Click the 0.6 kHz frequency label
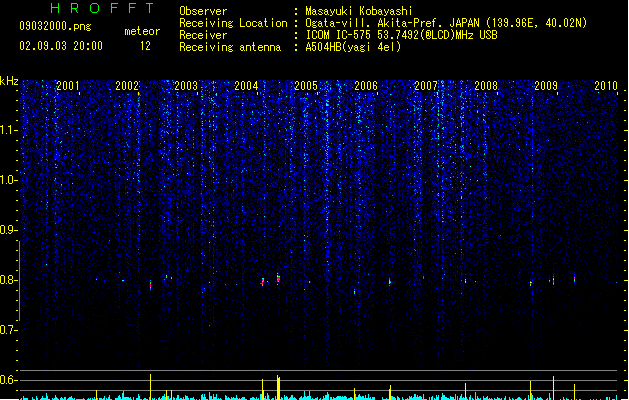Viewport: 629px width, 400px height. (8, 380)
